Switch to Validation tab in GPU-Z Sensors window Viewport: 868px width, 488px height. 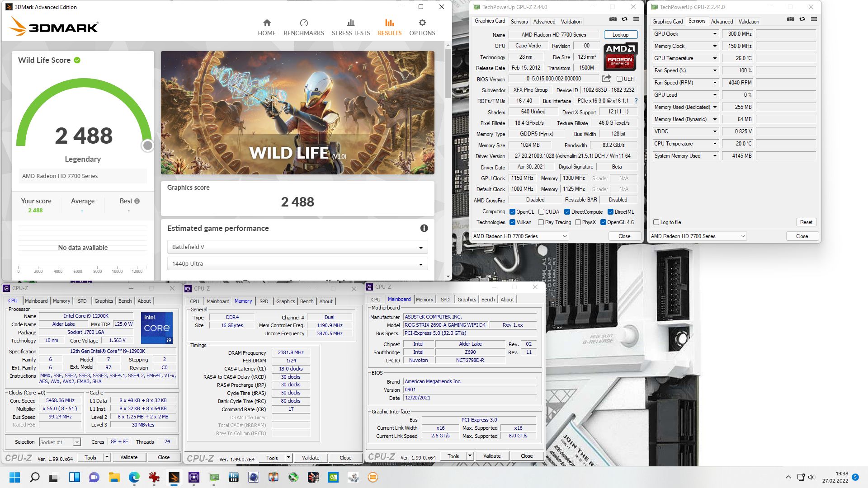(749, 22)
